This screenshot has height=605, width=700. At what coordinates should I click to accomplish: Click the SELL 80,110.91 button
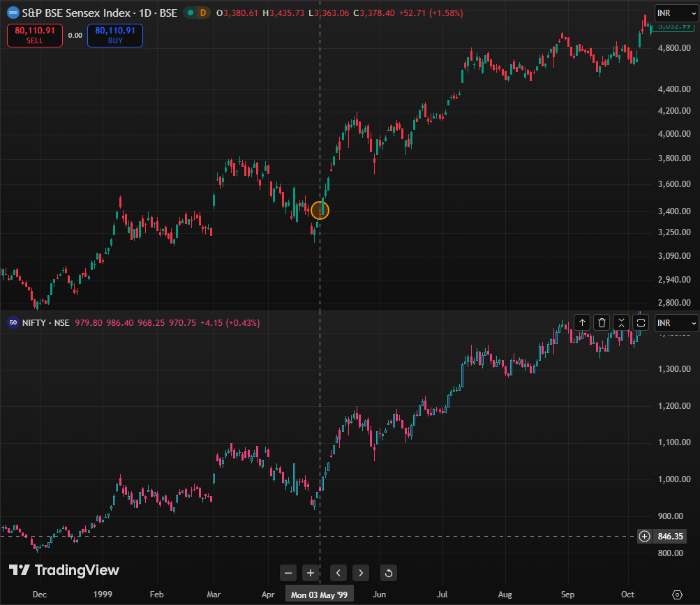[x=35, y=36]
